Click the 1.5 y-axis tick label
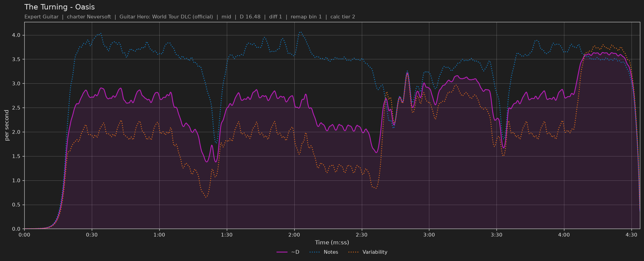 coord(17,156)
